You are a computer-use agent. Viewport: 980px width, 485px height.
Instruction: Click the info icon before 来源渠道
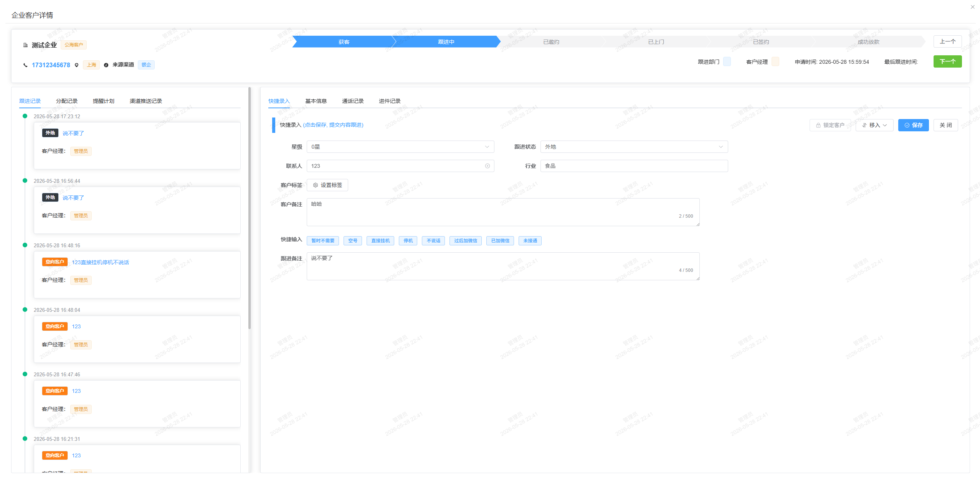pos(106,65)
